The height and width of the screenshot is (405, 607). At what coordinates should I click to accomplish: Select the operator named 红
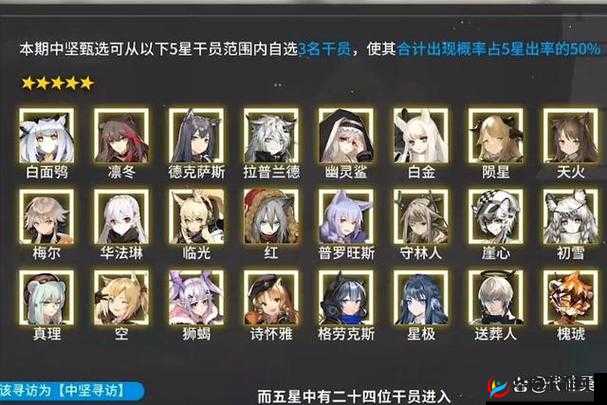pyautogui.click(x=271, y=216)
